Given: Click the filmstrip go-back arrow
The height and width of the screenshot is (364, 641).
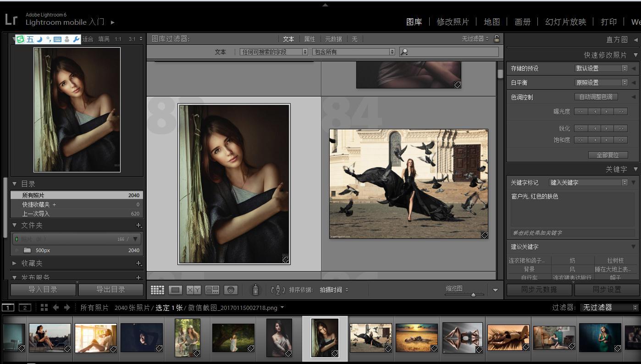Looking at the screenshot, I should [56, 308].
